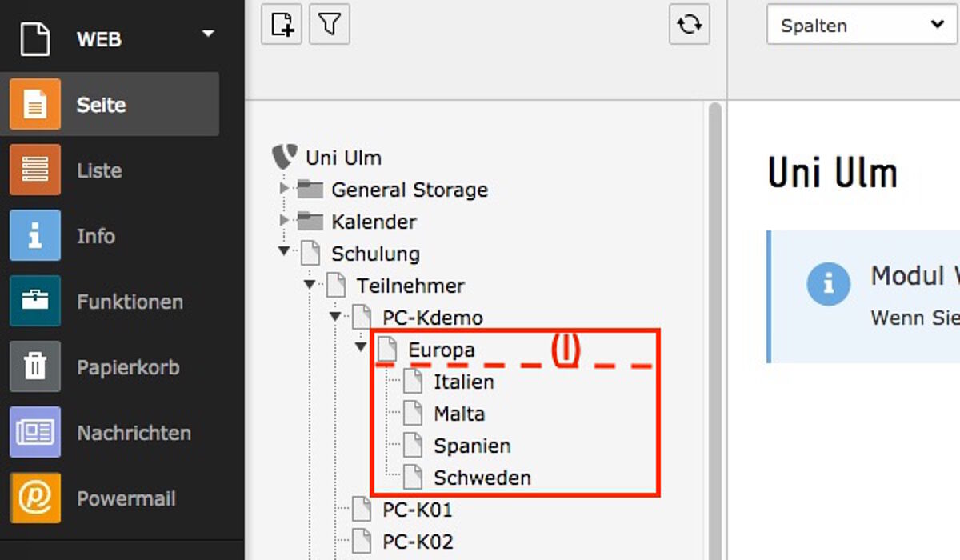Click the Info module icon
960x560 pixels.
[35, 235]
